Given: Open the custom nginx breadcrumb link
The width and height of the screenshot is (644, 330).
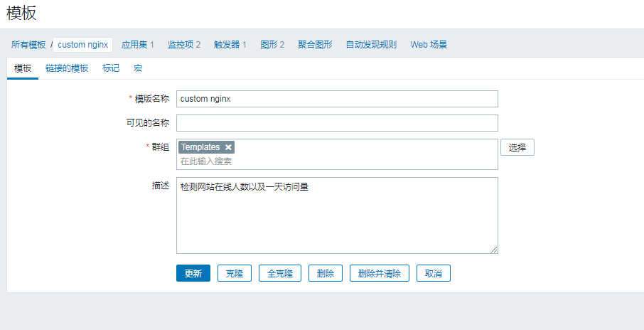Looking at the screenshot, I should 83,45.
